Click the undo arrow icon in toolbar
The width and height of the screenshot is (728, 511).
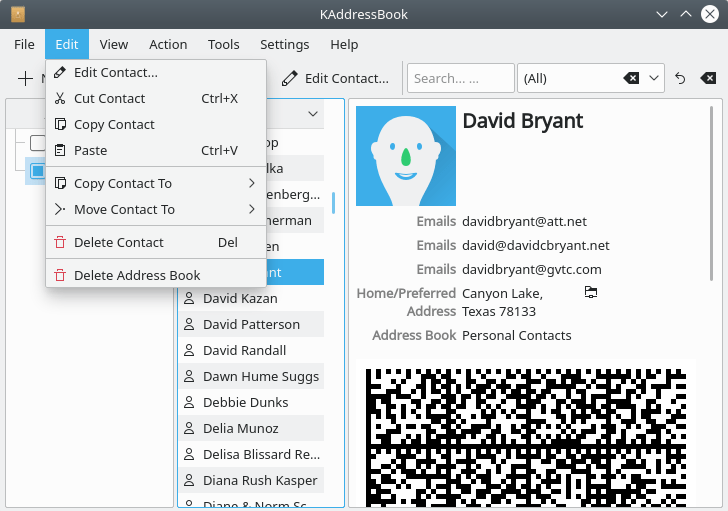click(681, 78)
